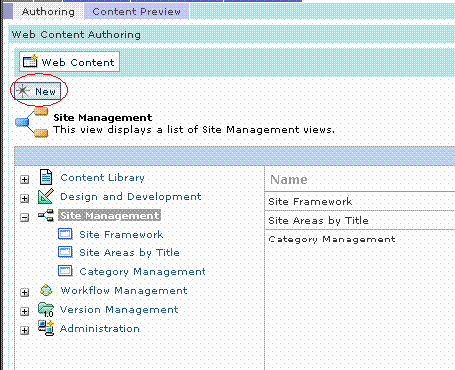This screenshot has width=455, height=370.
Task: Click the Workflow Management icon
Action: 46,290
